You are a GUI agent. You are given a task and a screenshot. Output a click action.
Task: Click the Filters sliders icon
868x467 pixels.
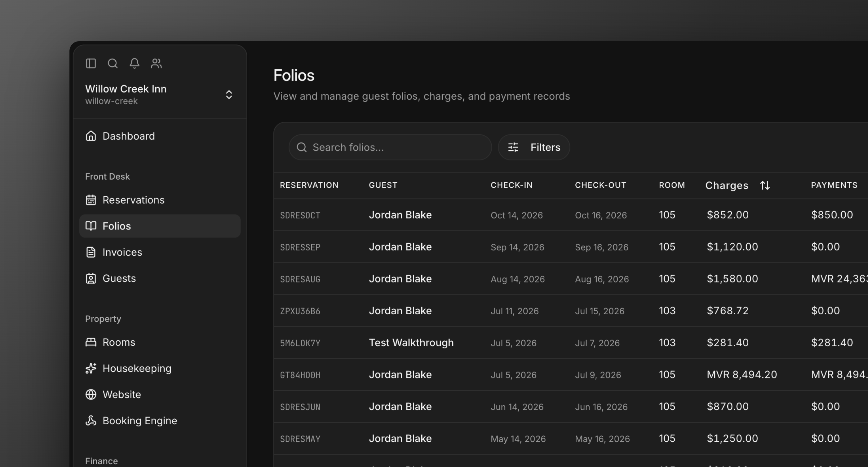[x=513, y=147]
